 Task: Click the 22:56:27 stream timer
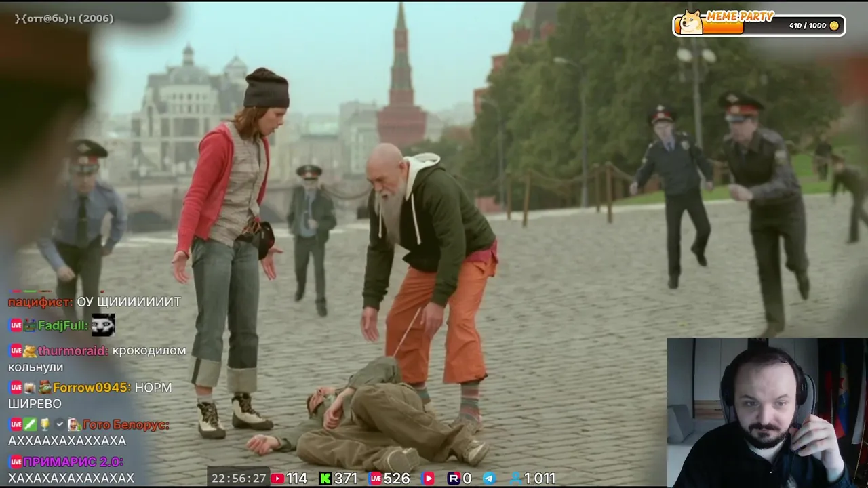tap(239, 479)
